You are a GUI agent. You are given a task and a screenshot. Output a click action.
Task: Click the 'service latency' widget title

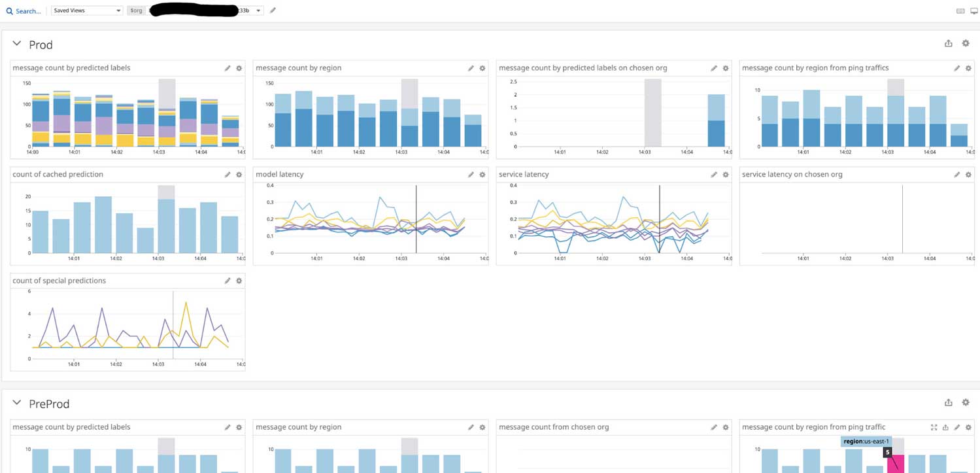pyautogui.click(x=524, y=175)
